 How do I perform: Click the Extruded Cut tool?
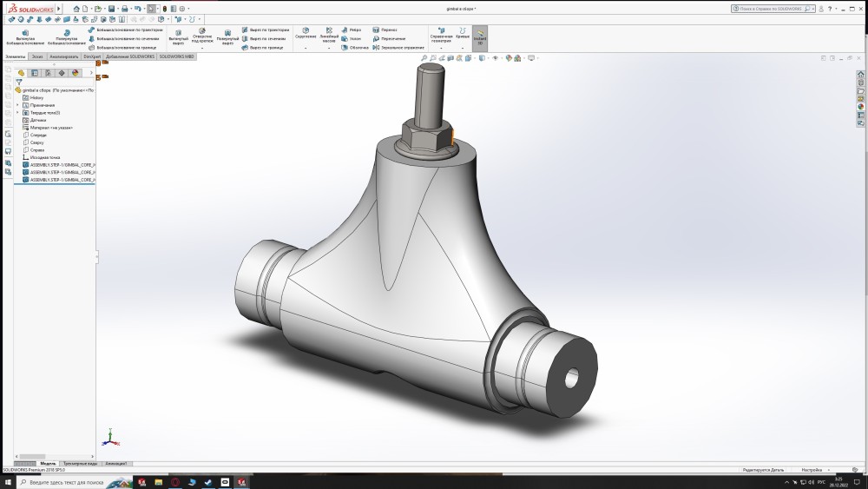tap(177, 31)
